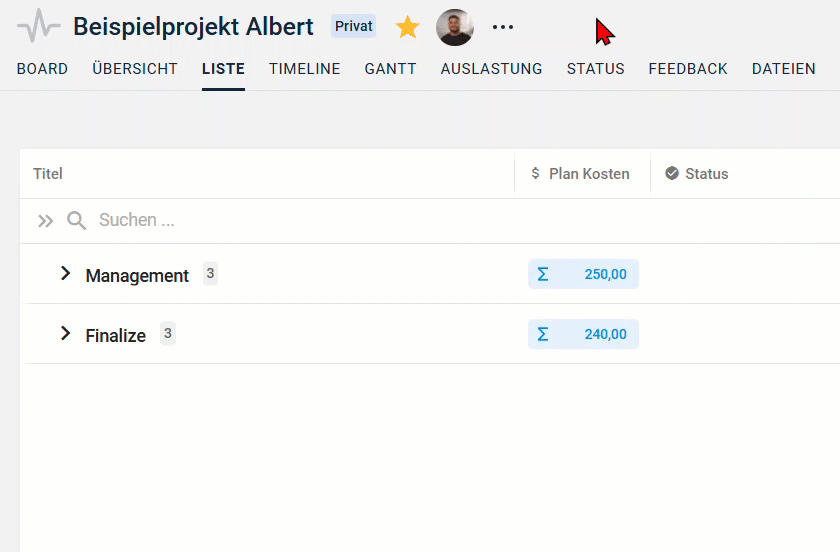This screenshot has width=840, height=552.
Task: Click the sum icon in Finalize row
Action: [x=543, y=334]
